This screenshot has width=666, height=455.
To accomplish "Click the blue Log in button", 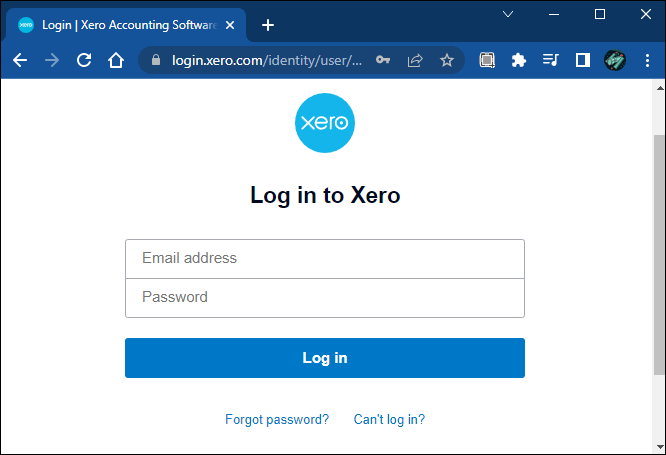I will (325, 358).
